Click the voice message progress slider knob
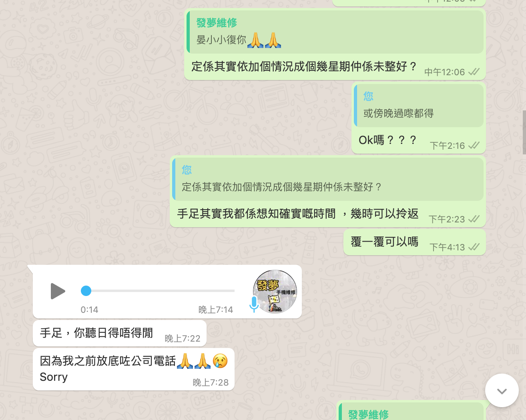 [86, 291]
